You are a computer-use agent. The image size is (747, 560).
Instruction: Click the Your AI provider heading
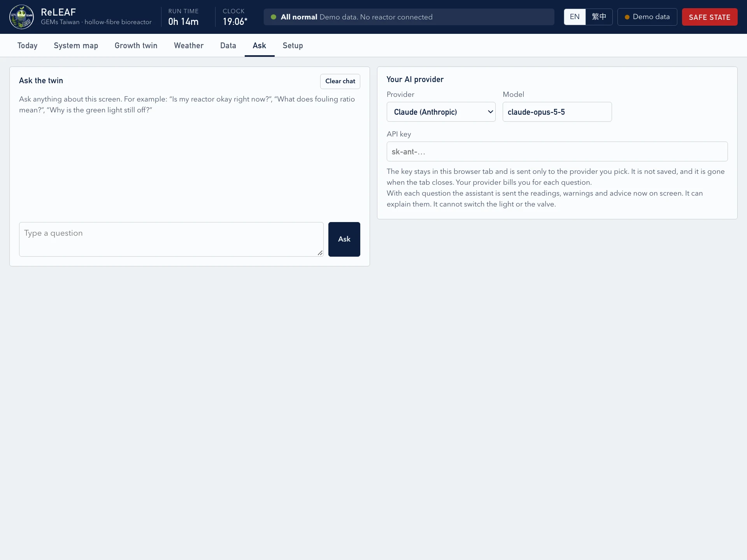click(415, 79)
